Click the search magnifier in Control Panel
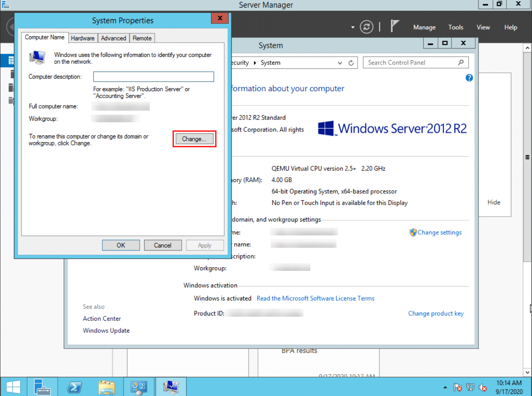The width and height of the screenshot is (532, 396). pos(461,63)
